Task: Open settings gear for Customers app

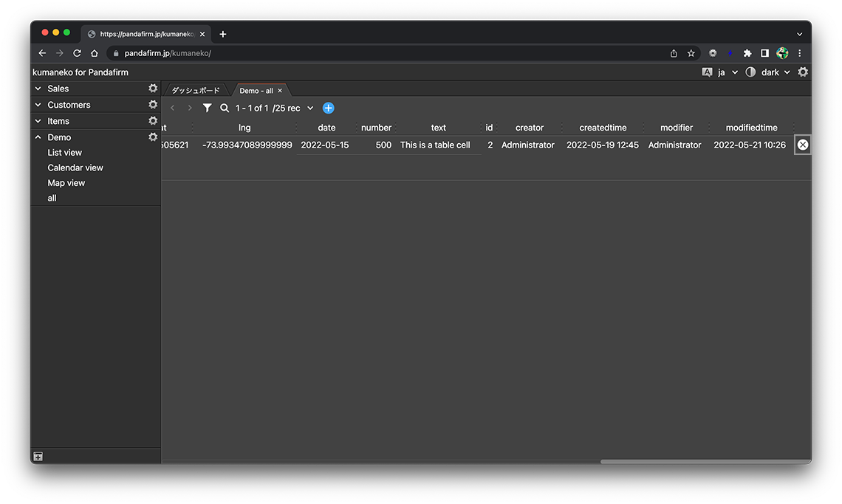Action: (153, 105)
